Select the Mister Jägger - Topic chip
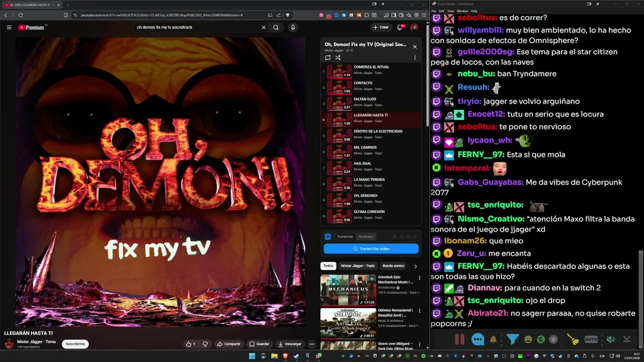Image resolution: width=644 pixels, height=362 pixels. tap(358, 266)
